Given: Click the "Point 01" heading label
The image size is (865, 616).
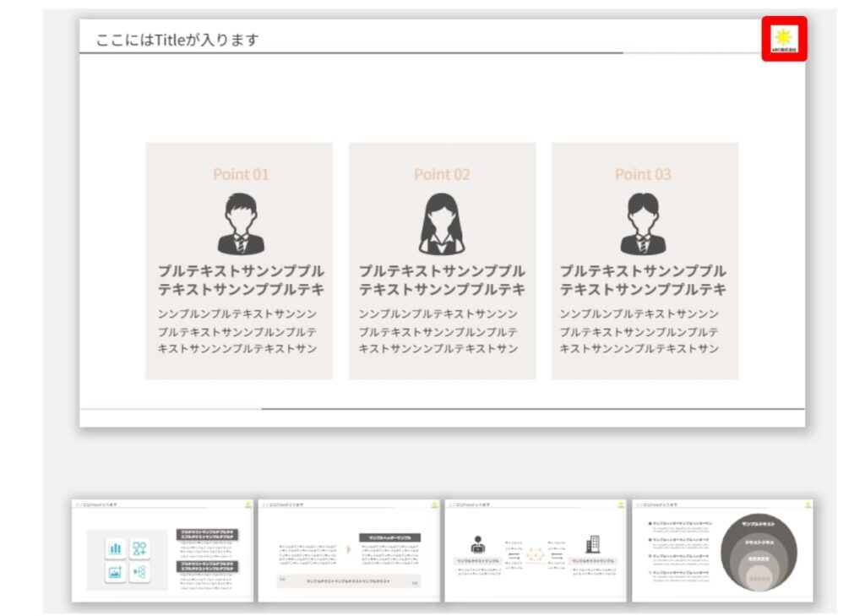Looking at the screenshot, I should 241,174.
